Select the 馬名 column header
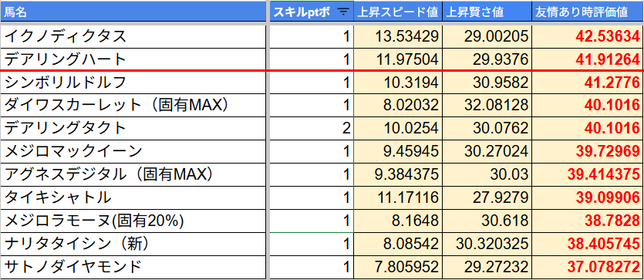This screenshot has height=280, width=644. (x=133, y=12)
